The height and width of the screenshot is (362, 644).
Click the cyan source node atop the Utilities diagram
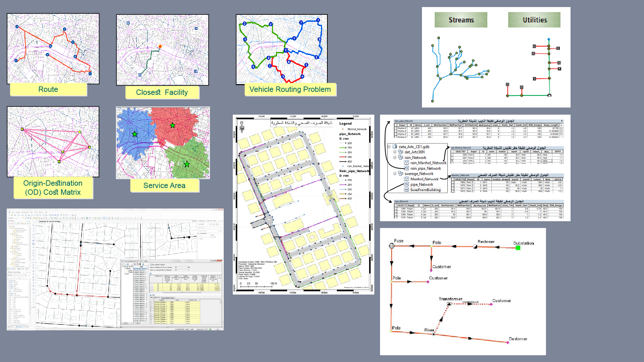click(549, 40)
